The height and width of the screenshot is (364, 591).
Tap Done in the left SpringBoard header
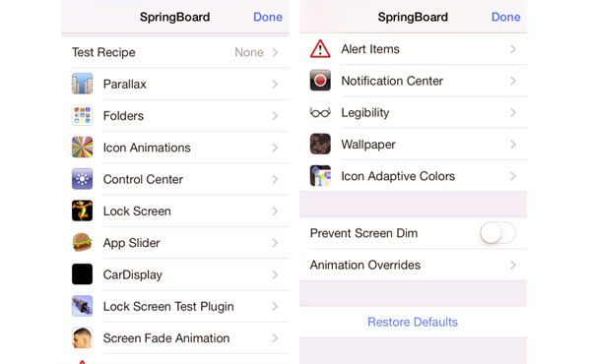coord(268,17)
